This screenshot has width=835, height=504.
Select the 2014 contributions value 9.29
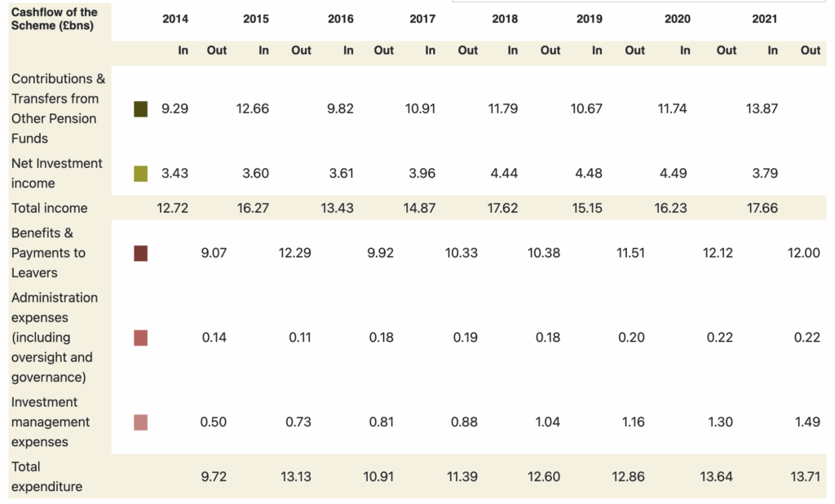(175, 108)
